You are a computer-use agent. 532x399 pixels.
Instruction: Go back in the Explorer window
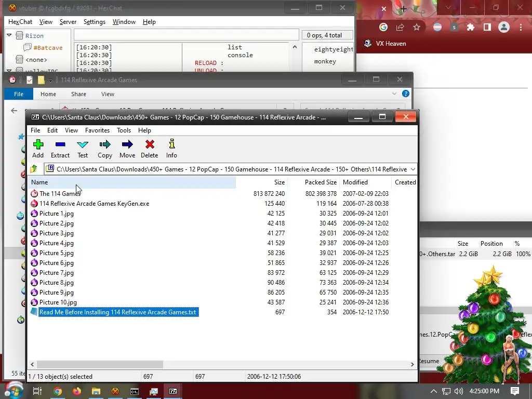pyautogui.click(x=14, y=111)
